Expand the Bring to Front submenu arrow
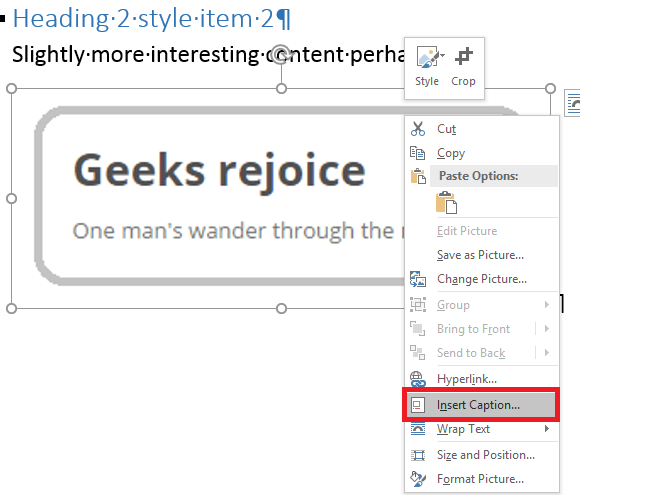648x495 pixels. [547, 329]
